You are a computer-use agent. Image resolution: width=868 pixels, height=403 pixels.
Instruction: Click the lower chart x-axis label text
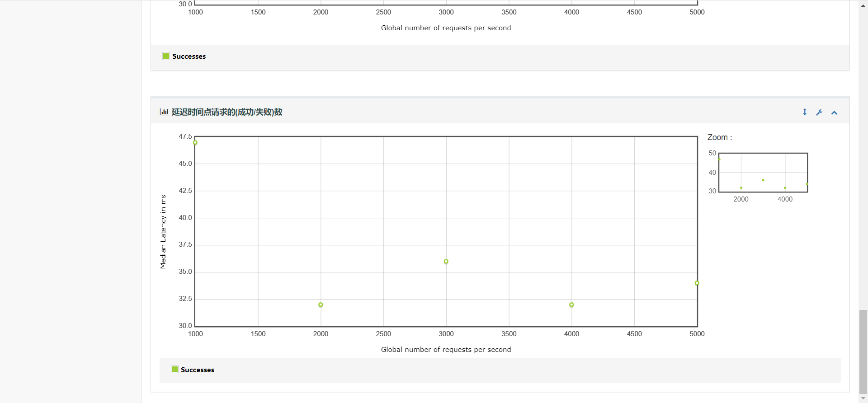pyautogui.click(x=446, y=350)
